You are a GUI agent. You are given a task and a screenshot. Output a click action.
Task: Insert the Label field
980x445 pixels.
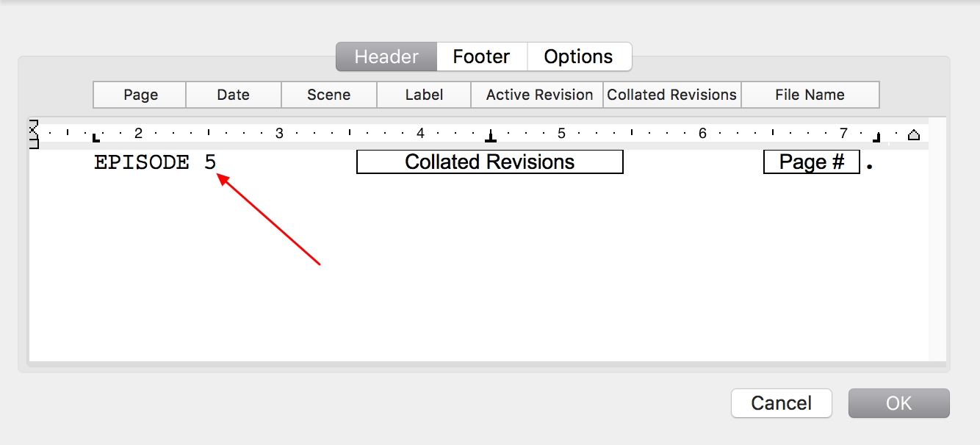pos(424,95)
